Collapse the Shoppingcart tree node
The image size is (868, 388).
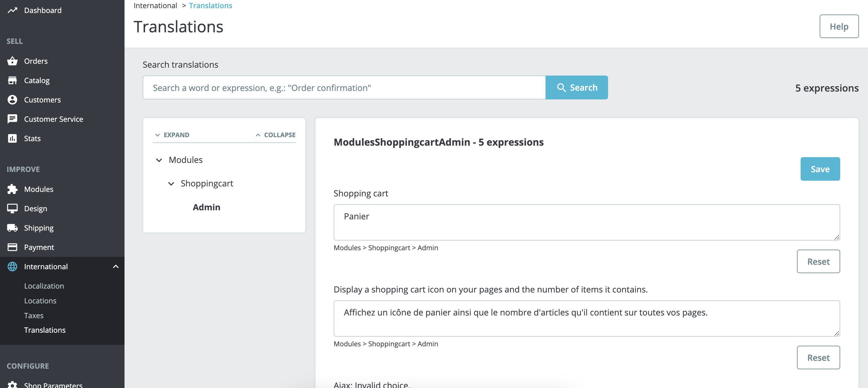pos(171,183)
